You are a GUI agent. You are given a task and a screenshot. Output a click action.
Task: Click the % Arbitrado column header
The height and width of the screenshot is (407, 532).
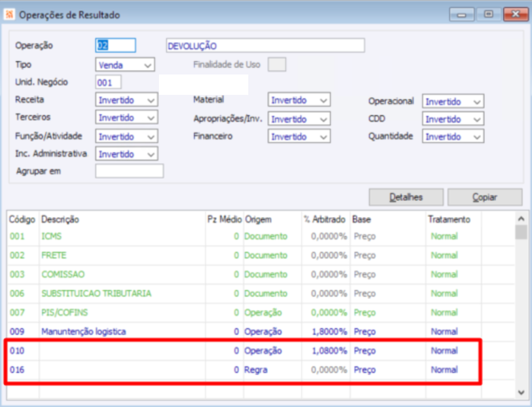pyautogui.click(x=325, y=219)
